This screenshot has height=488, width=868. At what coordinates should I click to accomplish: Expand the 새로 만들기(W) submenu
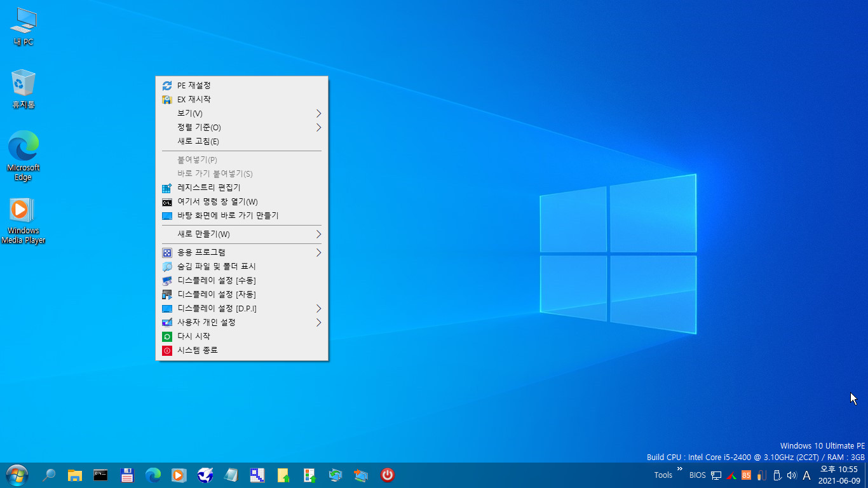pos(241,234)
